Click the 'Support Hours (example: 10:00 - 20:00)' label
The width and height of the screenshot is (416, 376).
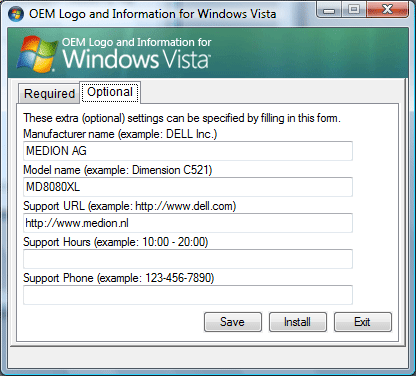pos(116,242)
